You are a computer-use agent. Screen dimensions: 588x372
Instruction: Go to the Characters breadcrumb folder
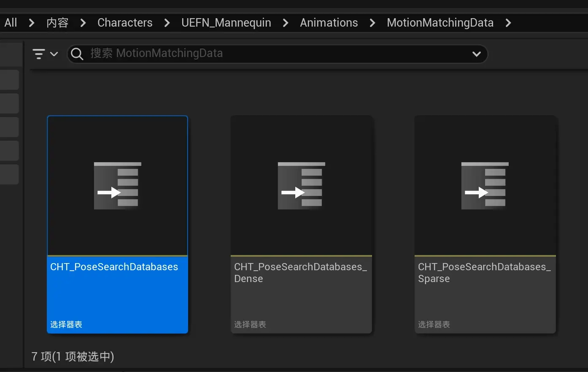coord(125,23)
